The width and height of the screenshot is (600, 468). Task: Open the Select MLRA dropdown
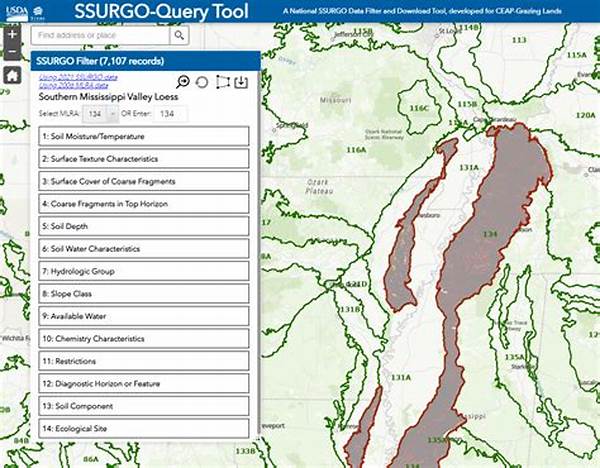[x=100, y=114]
